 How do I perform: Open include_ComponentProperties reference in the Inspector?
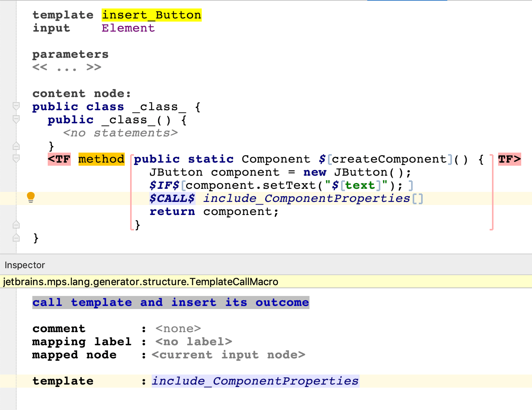click(x=255, y=381)
